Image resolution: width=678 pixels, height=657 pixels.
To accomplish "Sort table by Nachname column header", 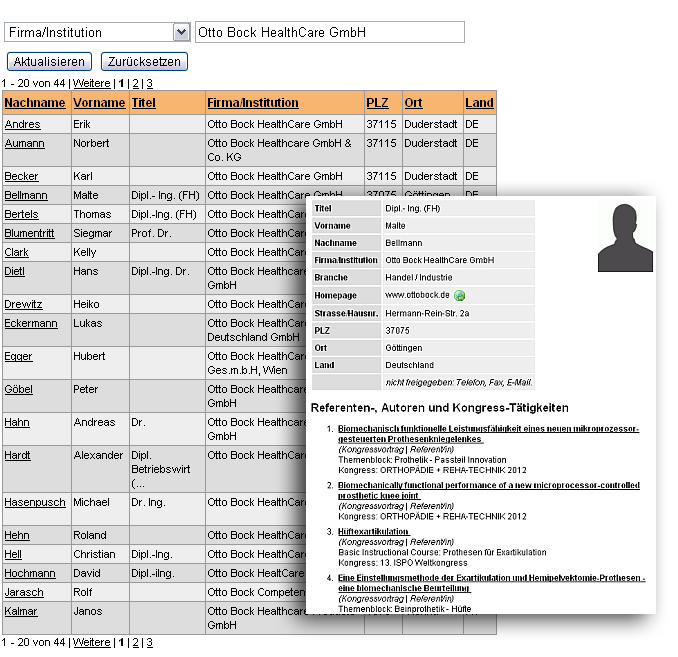I will click(x=35, y=103).
